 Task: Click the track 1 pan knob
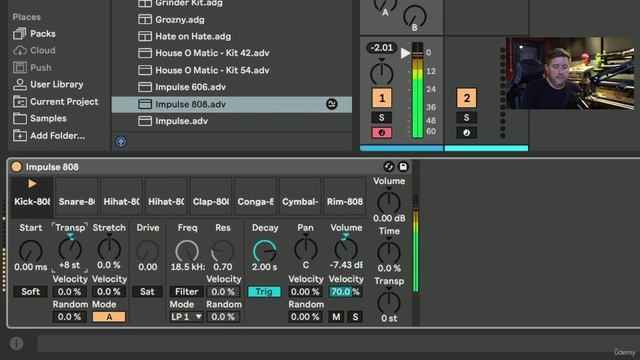click(x=382, y=73)
